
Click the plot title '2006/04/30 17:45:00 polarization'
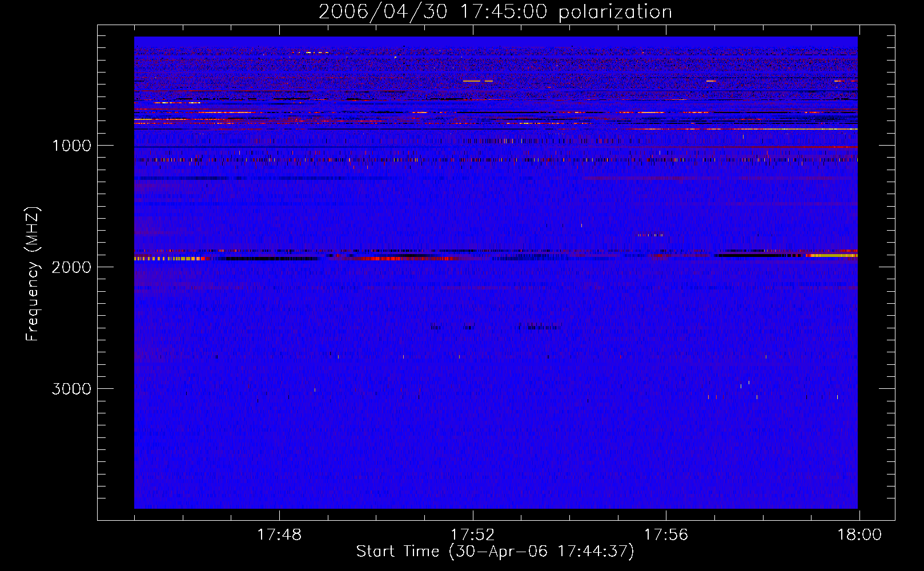[x=495, y=12]
